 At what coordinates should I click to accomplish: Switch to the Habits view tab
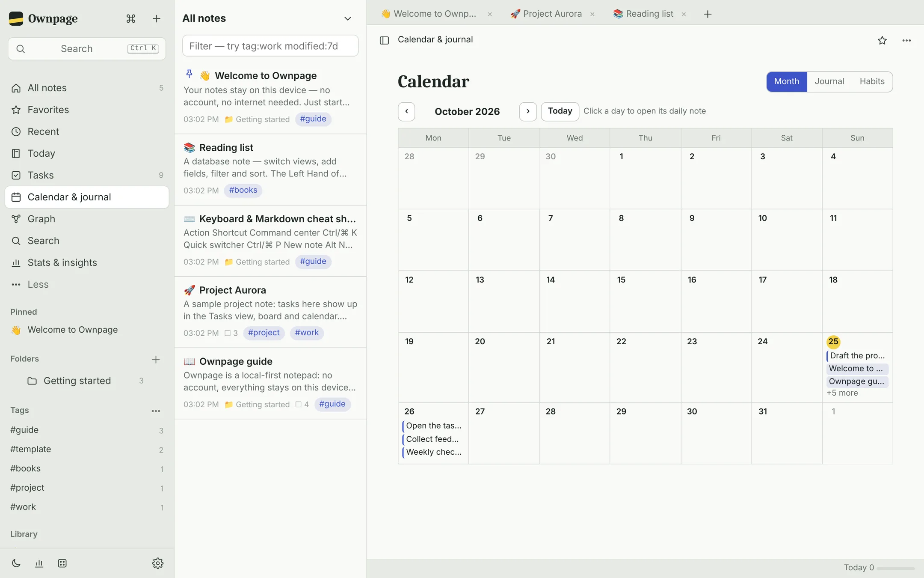coord(872,81)
